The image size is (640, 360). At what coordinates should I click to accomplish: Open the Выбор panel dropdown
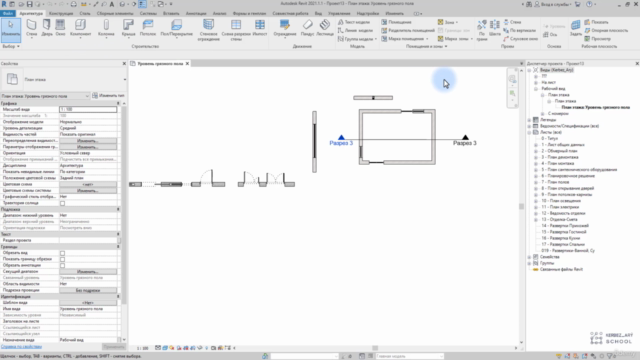point(11,47)
